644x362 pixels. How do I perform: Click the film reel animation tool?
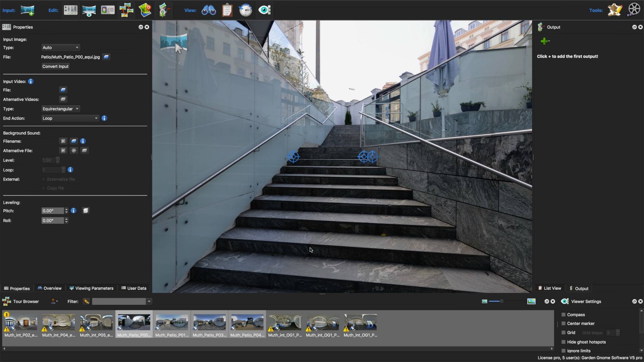pos(634,10)
